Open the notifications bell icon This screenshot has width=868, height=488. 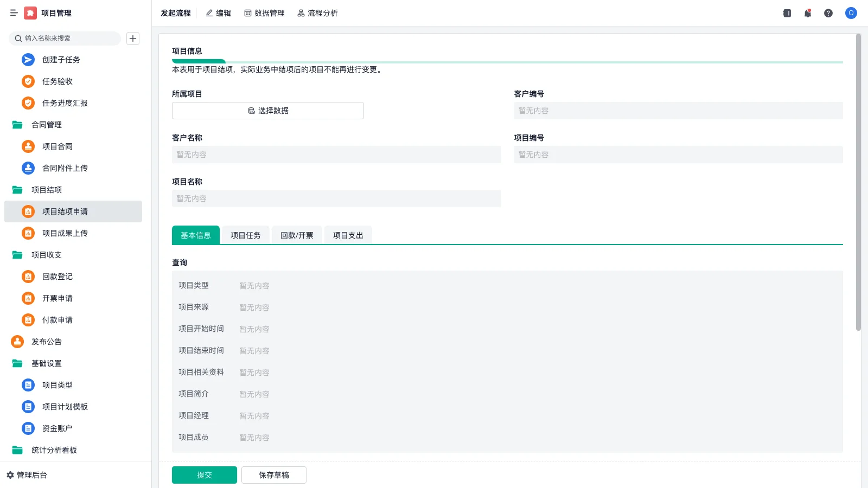(x=807, y=13)
